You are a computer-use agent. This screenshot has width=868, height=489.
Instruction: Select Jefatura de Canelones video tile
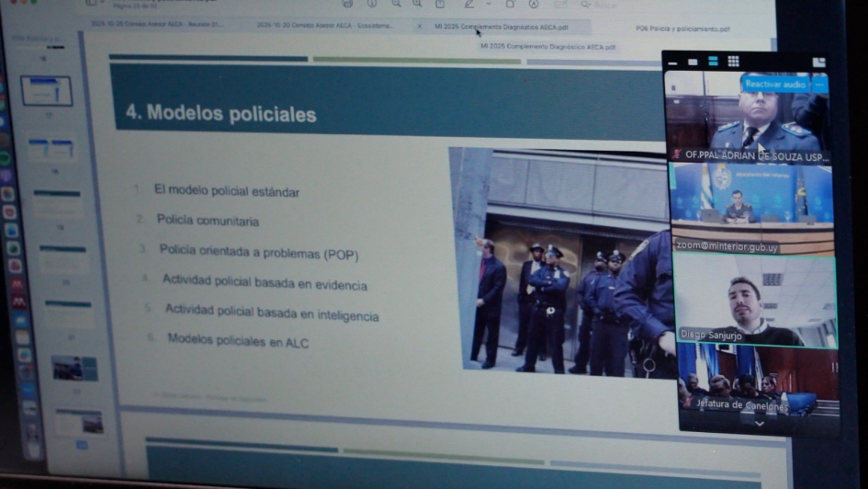tap(759, 381)
